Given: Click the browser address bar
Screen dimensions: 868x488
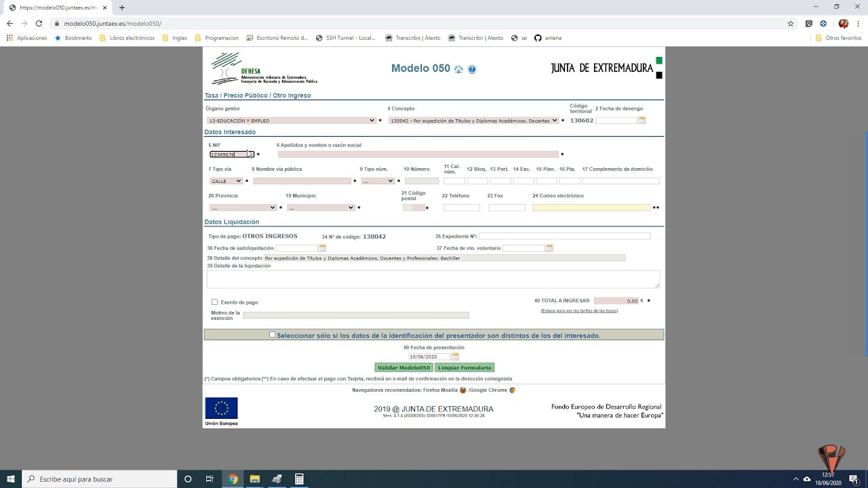Looking at the screenshot, I should (420, 23).
